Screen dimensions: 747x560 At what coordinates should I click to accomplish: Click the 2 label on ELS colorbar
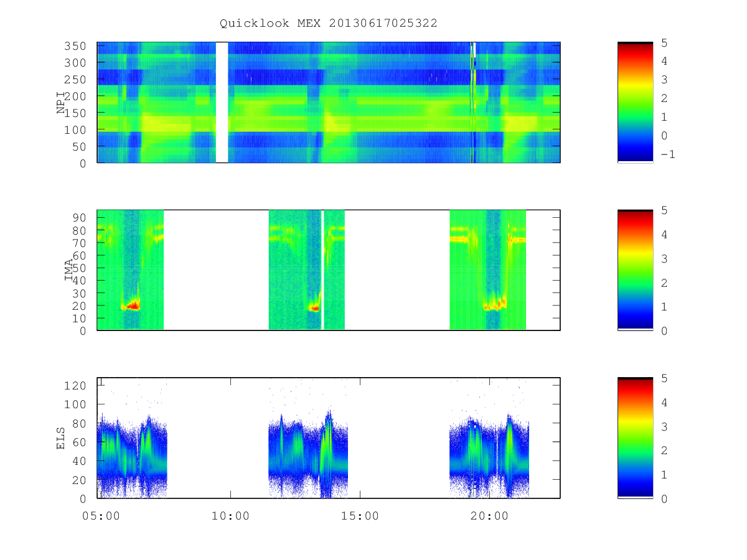click(664, 450)
